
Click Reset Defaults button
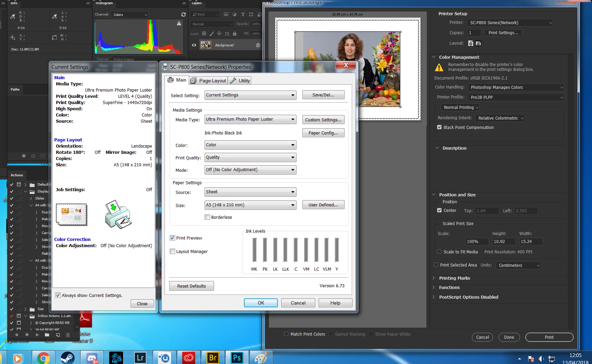click(x=191, y=286)
